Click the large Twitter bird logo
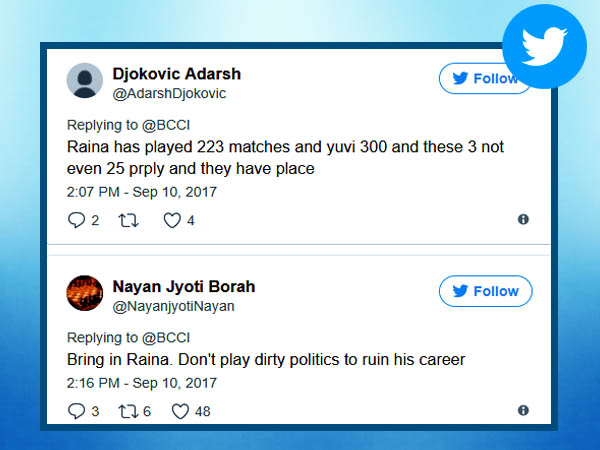Image resolution: width=600 pixels, height=450 pixels. pyautogui.click(x=544, y=46)
